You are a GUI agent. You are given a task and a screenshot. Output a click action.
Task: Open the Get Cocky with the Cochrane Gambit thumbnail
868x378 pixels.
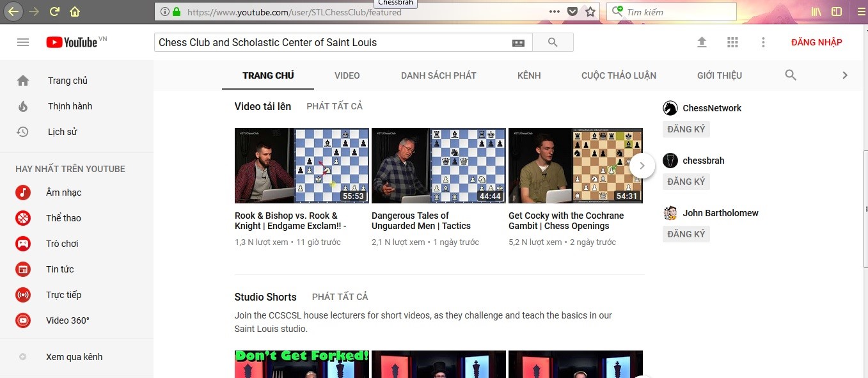tap(576, 166)
